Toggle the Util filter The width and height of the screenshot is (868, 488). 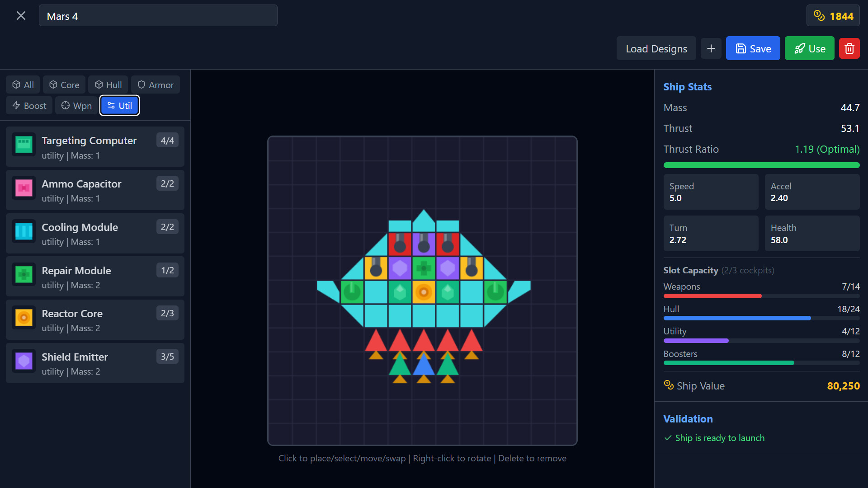[x=119, y=105]
